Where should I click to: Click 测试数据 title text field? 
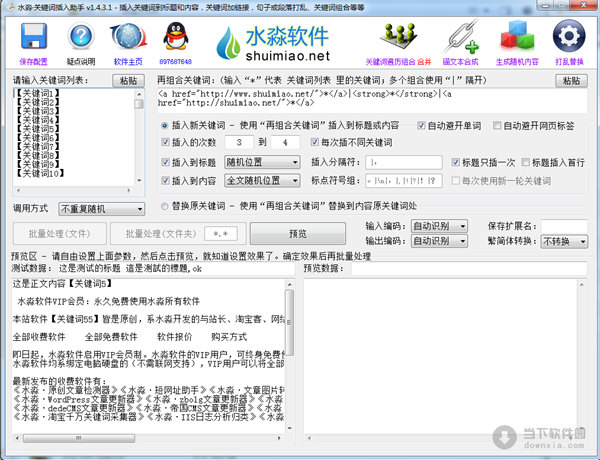[x=176, y=268]
